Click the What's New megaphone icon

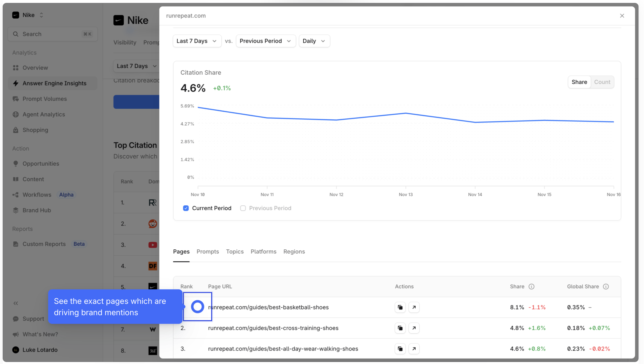[x=16, y=334]
